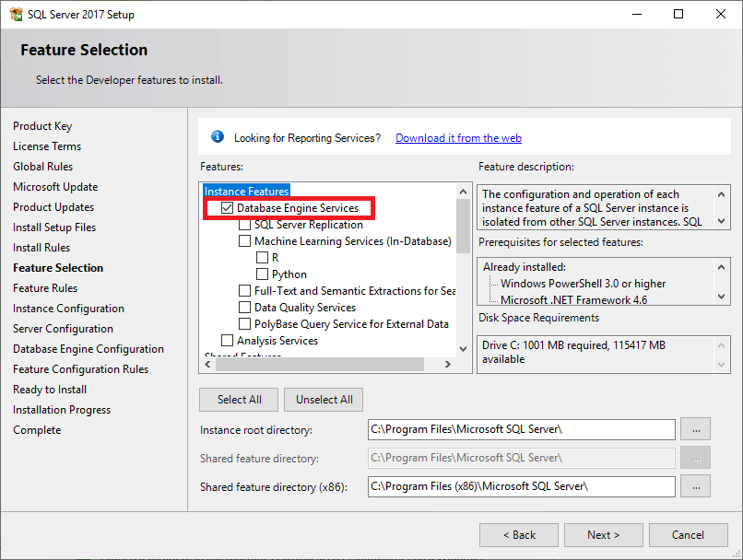Click the Microsoft .NET Framework 4.6 prerequisite
The width and height of the screenshot is (743, 560).
[x=573, y=299]
